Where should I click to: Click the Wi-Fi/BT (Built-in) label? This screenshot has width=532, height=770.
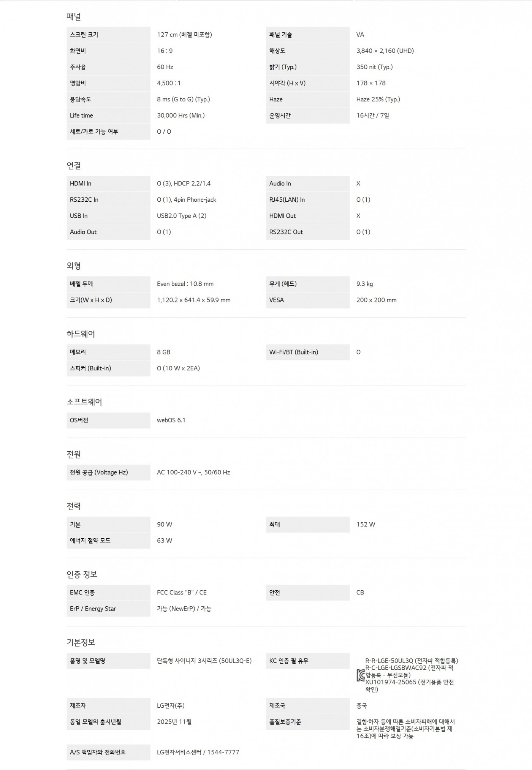[294, 352]
